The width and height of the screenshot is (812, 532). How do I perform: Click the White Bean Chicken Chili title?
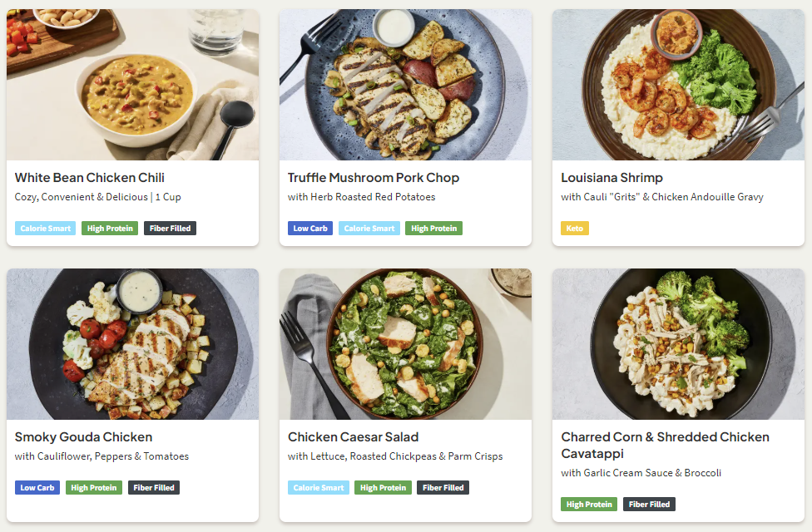click(90, 177)
